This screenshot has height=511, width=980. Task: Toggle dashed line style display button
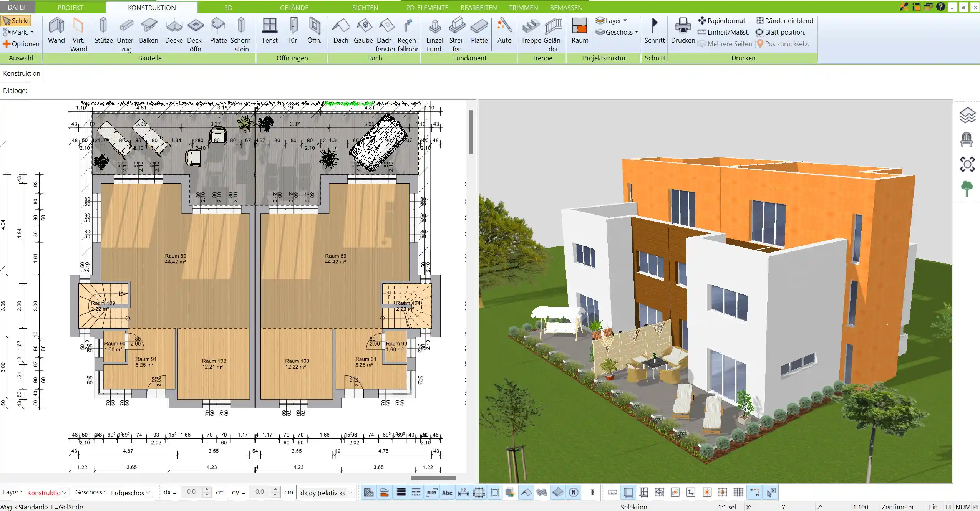pyautogui.click(x=416, y=492)
